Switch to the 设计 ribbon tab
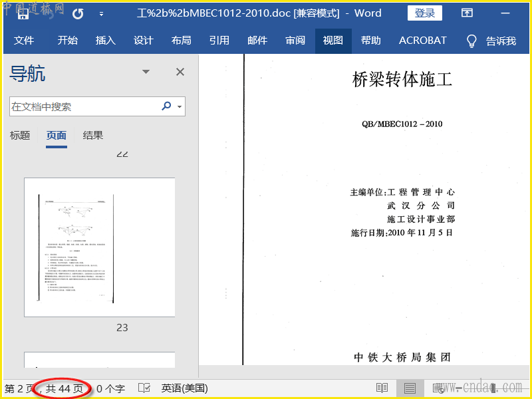This screenshot has width=532, height=399. (x=143, y=41)
